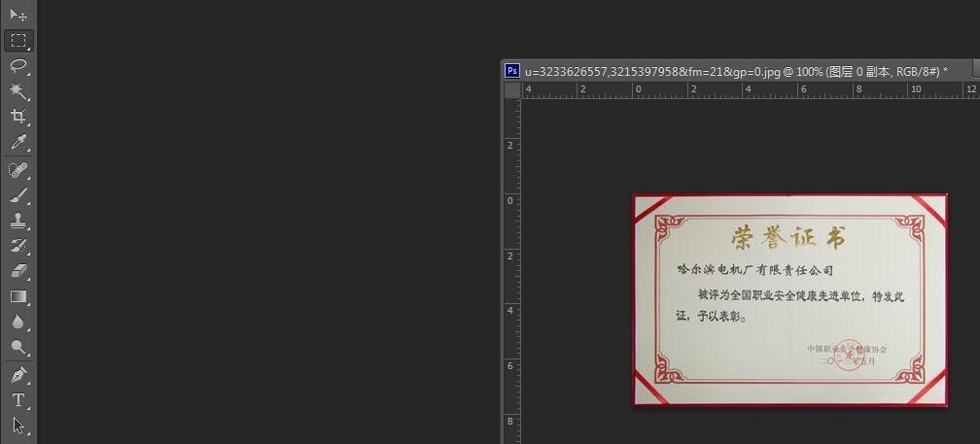Select the Crop tool

tap(18, 117)
